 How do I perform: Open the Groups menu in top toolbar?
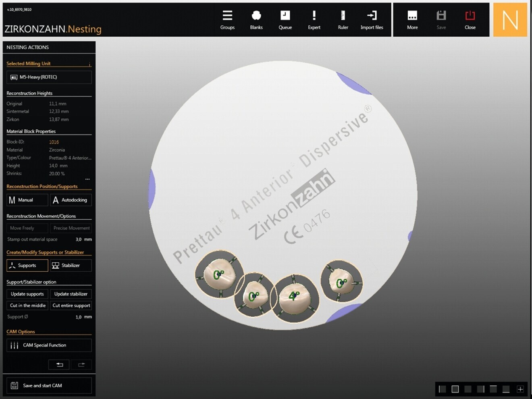point(227,20)
